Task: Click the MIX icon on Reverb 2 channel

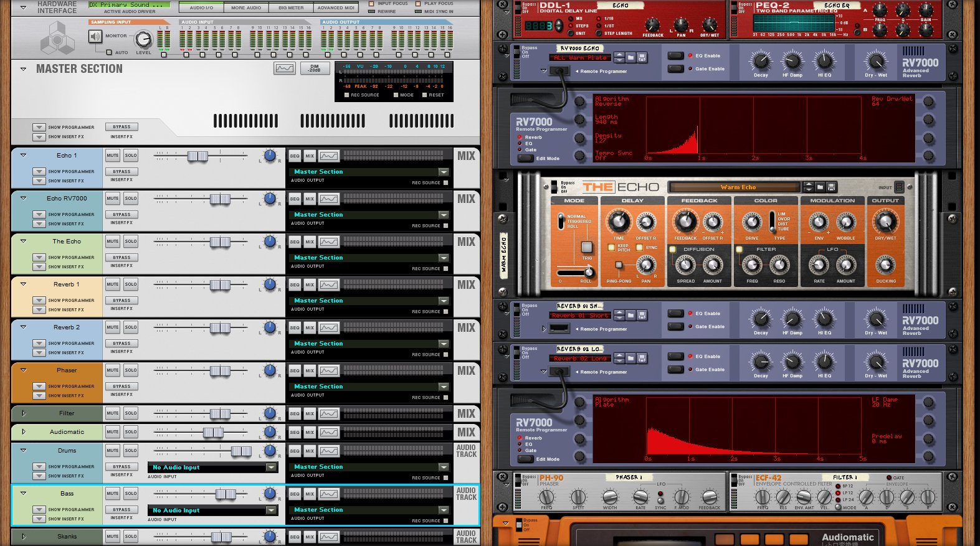Action: coord(310,327)
